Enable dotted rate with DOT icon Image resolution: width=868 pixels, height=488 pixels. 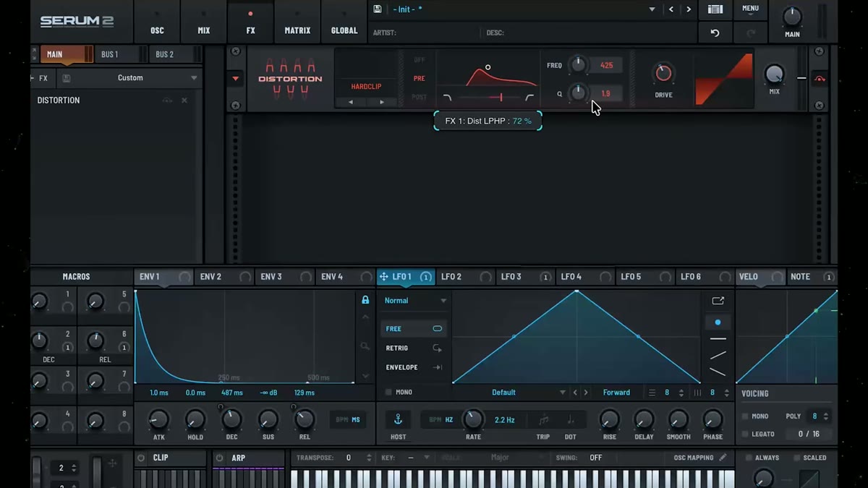click(x=571, y=420)
